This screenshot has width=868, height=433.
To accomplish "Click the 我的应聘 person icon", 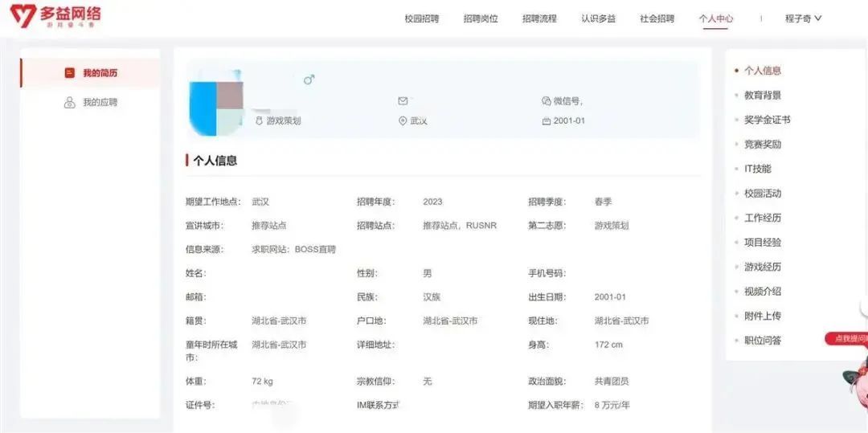I will [x=69, y=103].
